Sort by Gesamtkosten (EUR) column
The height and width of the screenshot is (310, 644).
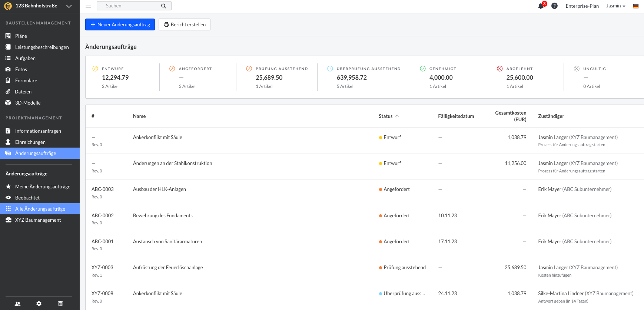[511, 116]
